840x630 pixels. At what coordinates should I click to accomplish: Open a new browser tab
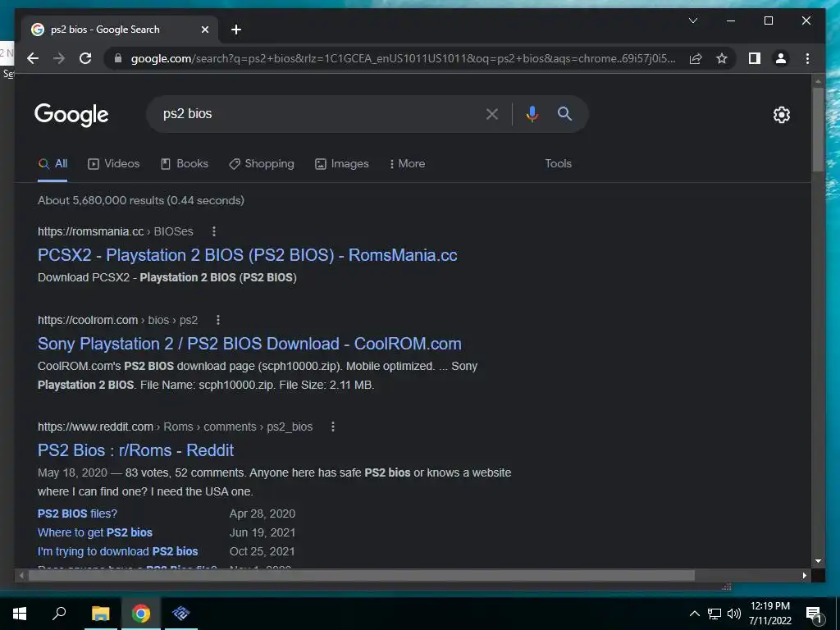pos(235,30)
